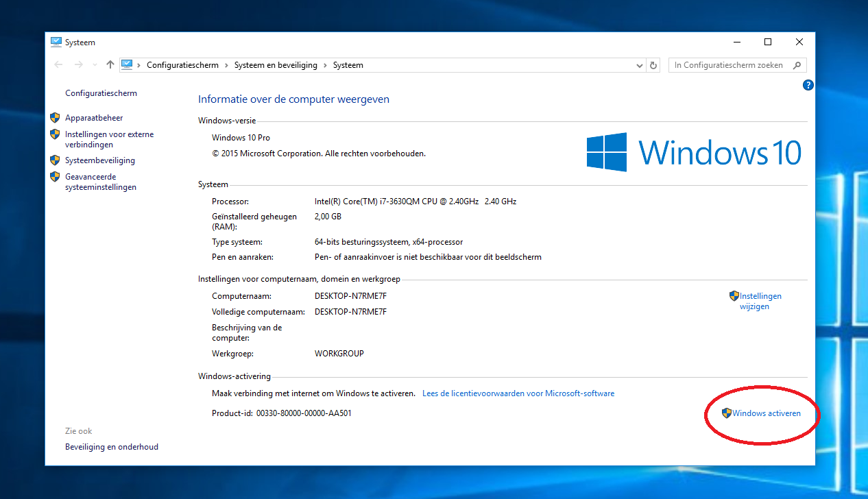Open the recent locations dropdown arrow
This screenshot has width=868, height=499.
pyautogui.click(x=95, y=65)
